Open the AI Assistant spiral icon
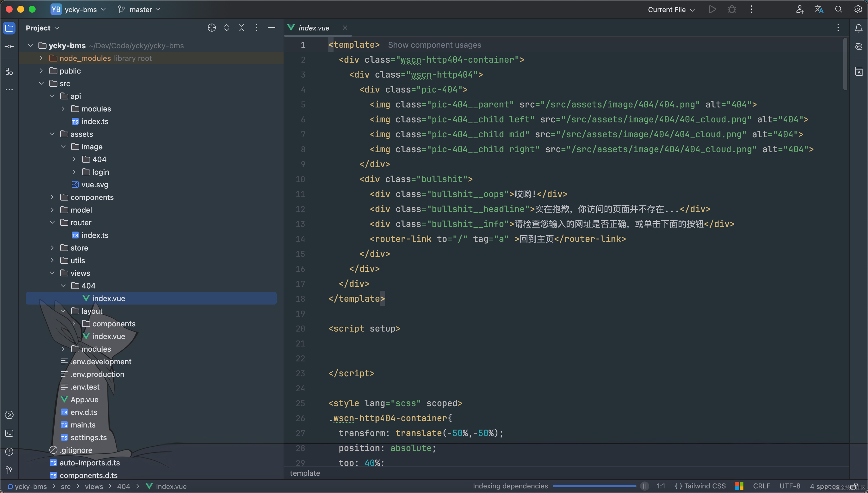 [859, 46]
